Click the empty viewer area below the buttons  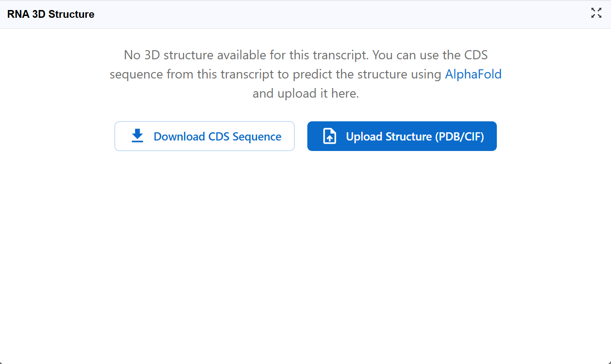pos(305,255)
